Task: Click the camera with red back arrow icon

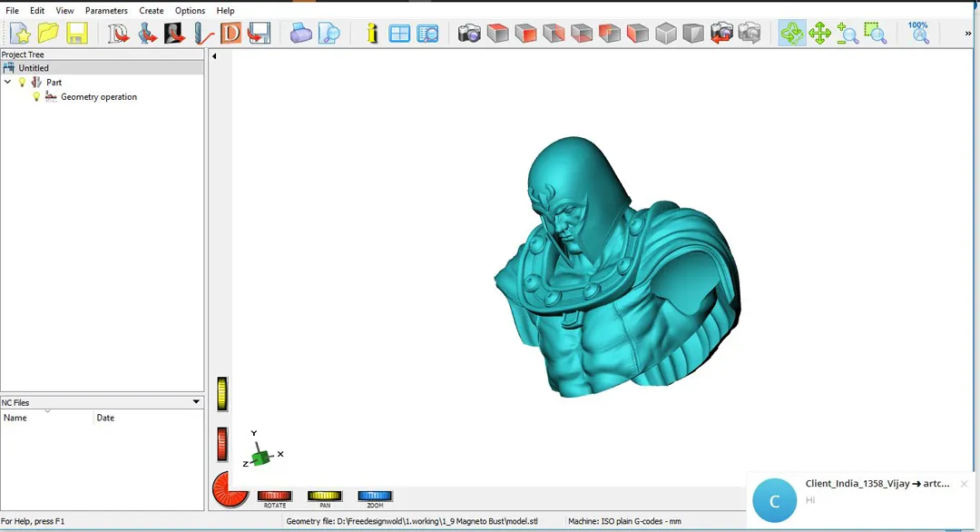Action: coord(721,33)
